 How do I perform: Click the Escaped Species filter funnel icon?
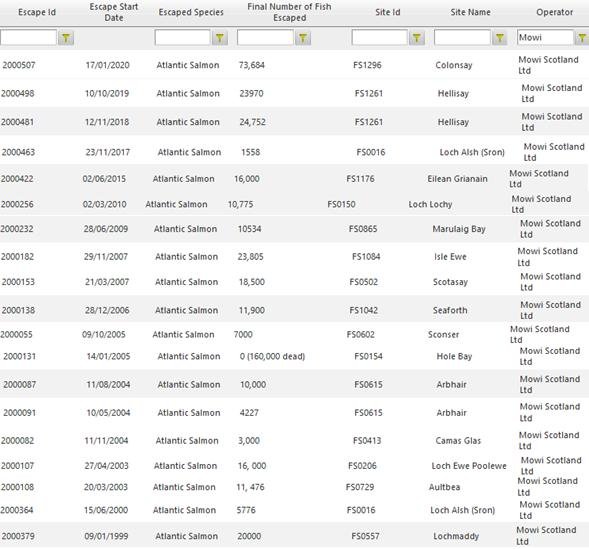(x=220, y=38)
